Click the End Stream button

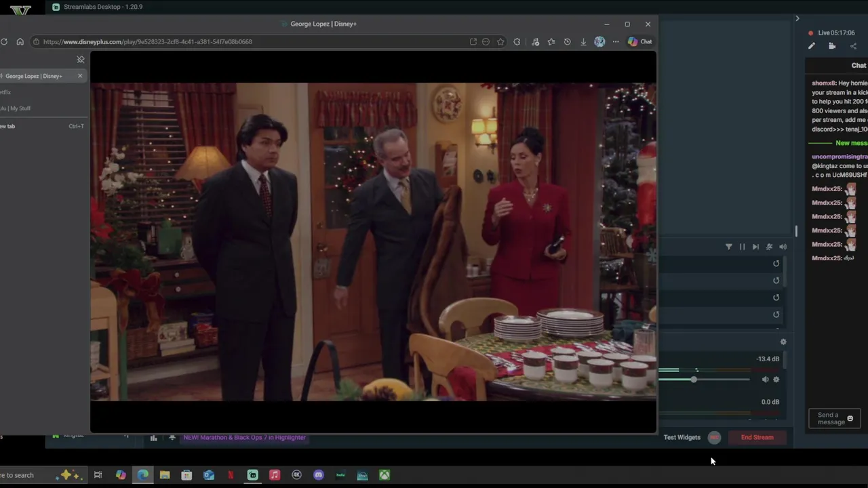pyautogui.click(x=757, y=438)
